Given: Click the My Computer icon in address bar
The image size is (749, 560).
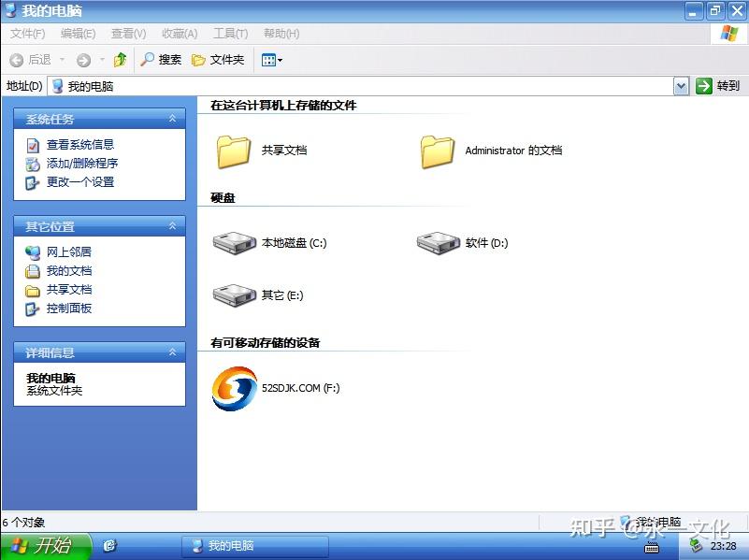Looking at the screenshot, I should click(x=58, y=86).
